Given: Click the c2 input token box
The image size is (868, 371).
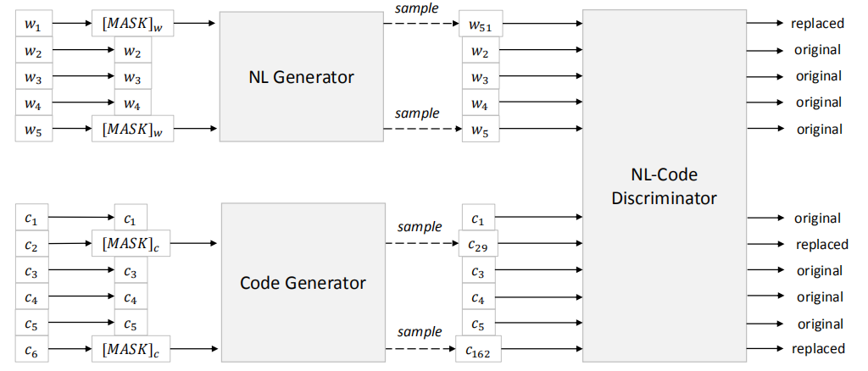Looking at the screenshot, I should click(x=31, y=245).
